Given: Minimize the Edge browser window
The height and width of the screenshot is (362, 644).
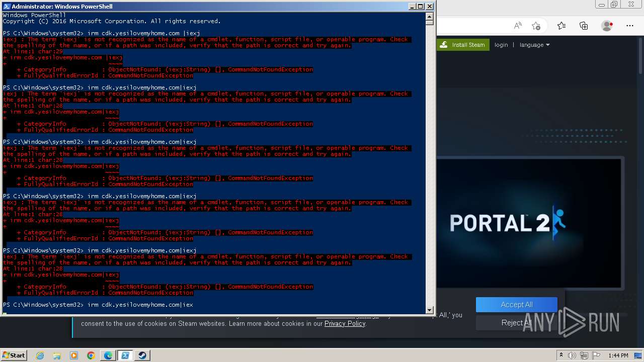Looking at the screenshot, I should coord(601,5).
